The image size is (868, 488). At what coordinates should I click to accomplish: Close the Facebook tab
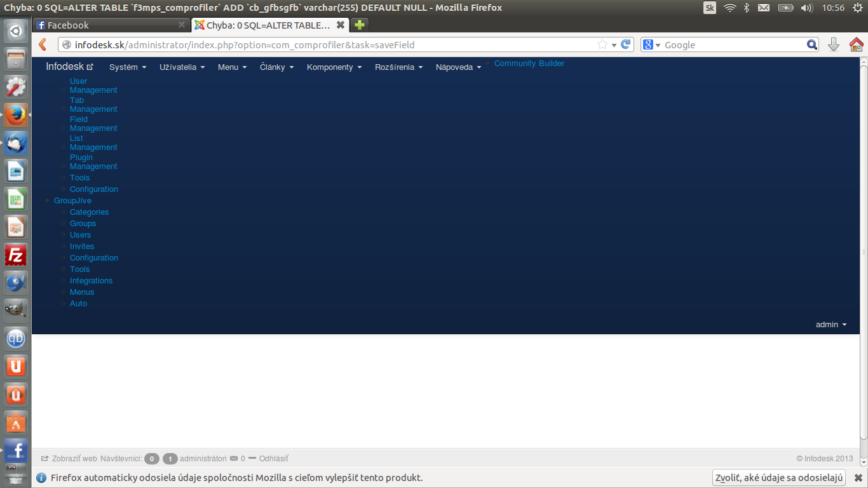(x=182, y=25)
